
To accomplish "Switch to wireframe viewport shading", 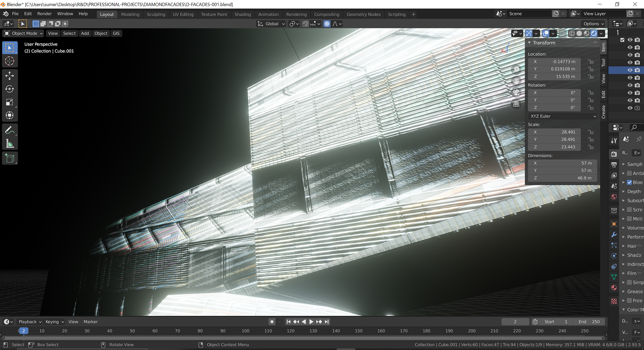I will 572,33.
